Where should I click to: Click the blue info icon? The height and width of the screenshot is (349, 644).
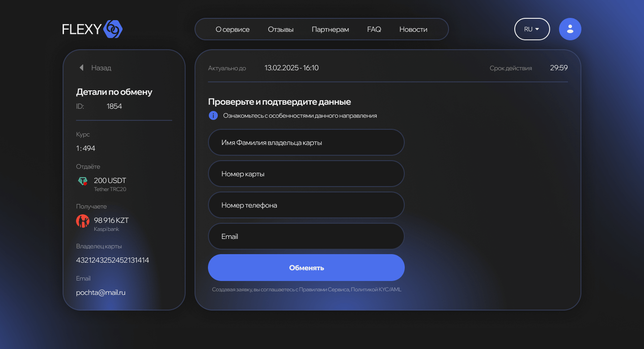[x=213, y=115]
